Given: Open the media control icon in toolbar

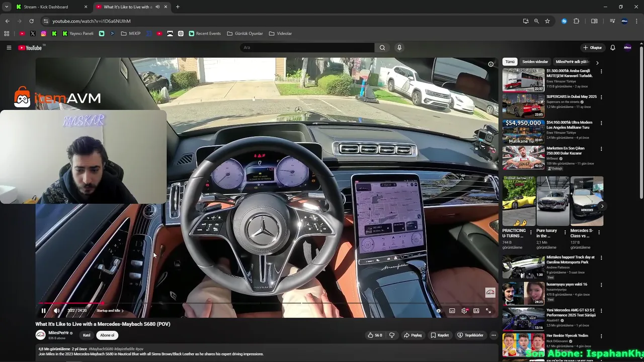Looking at the screenshot, I should pos(612,21).
